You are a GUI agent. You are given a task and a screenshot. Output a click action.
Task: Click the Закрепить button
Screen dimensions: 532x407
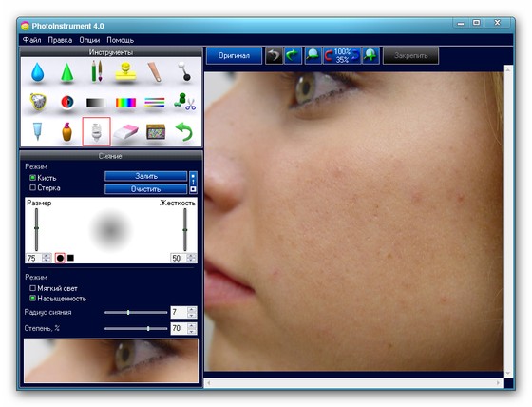410,55
